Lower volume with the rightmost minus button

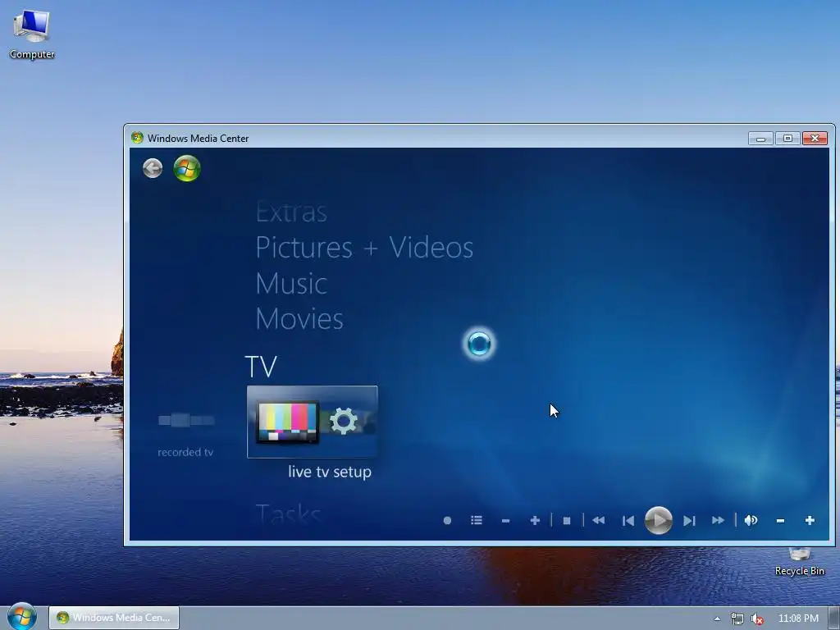pos(781,521)
